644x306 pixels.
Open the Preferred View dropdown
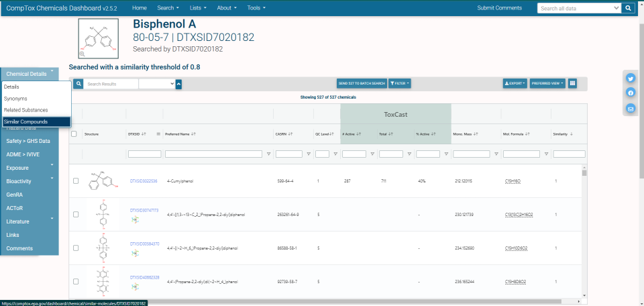click(547, 83)
